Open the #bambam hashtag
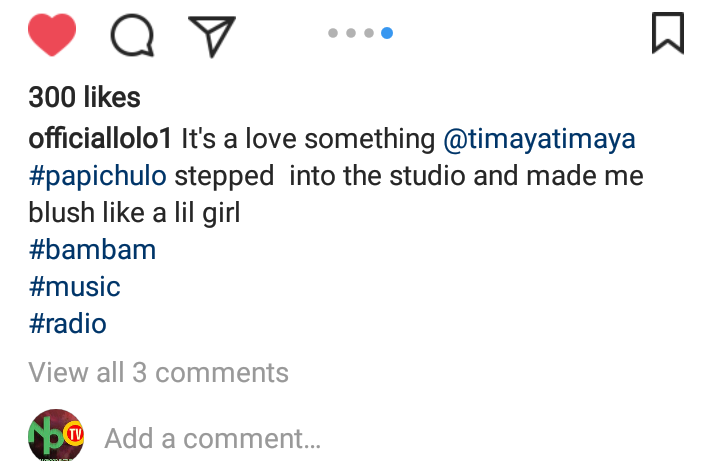720x461 pixels. pyautogui.click(x=92, y=250)
